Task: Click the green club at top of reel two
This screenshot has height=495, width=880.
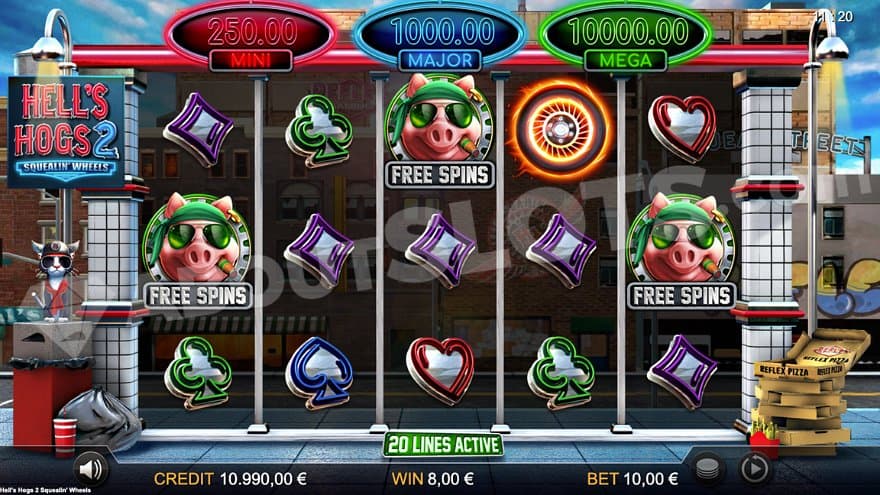Action: pyautogui.click(x=319, y=130)
